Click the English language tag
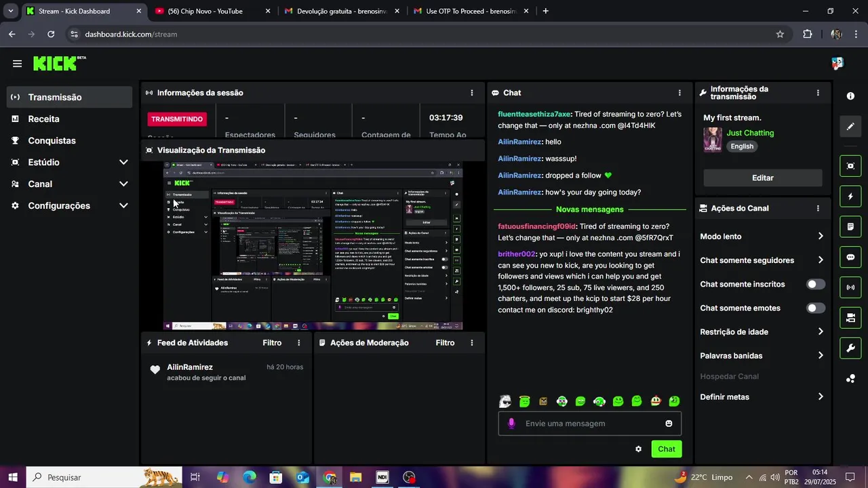Screen dimensions: 868x488 click(x=742, y=146)
